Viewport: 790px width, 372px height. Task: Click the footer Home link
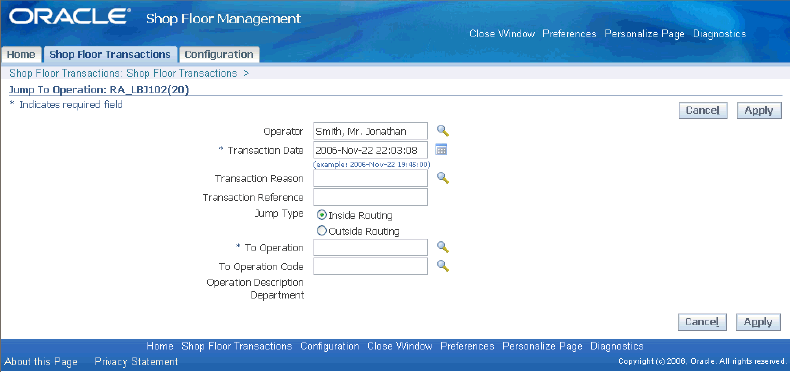[160, 346]
